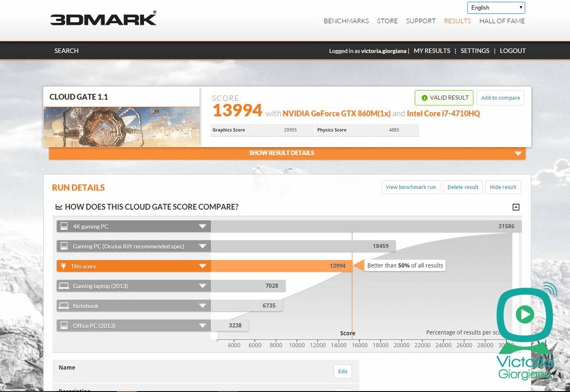Click the Valid Result badge
Image resolution: width=570 pixels, height=392 pixels.
click(x=444, y=98)
